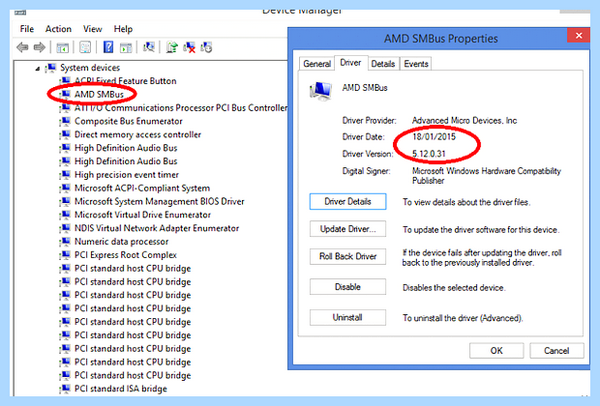The height and width of the screenshot is (406, 600).
Task: Open the Help menu
Action: [x=123, y=29]
